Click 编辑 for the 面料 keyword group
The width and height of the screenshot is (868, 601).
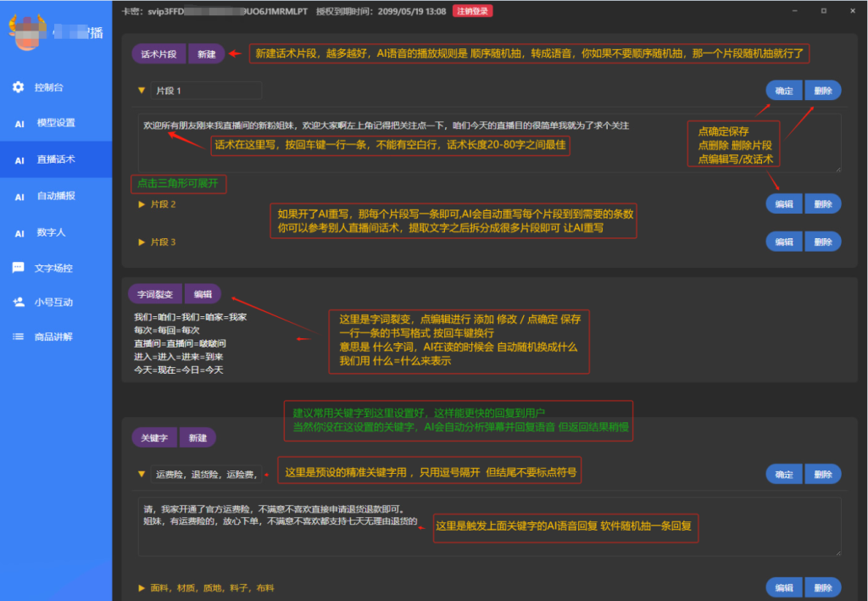click(784, 587)
